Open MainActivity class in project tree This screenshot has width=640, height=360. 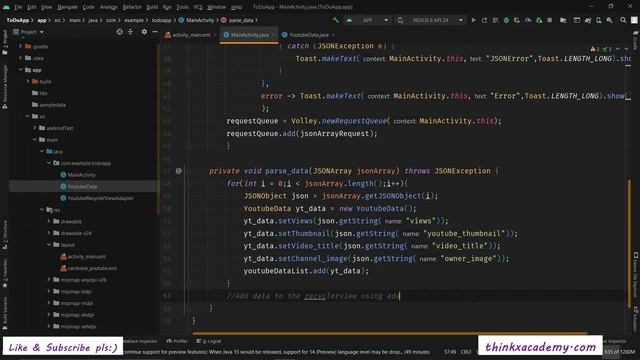pos(82,175)
